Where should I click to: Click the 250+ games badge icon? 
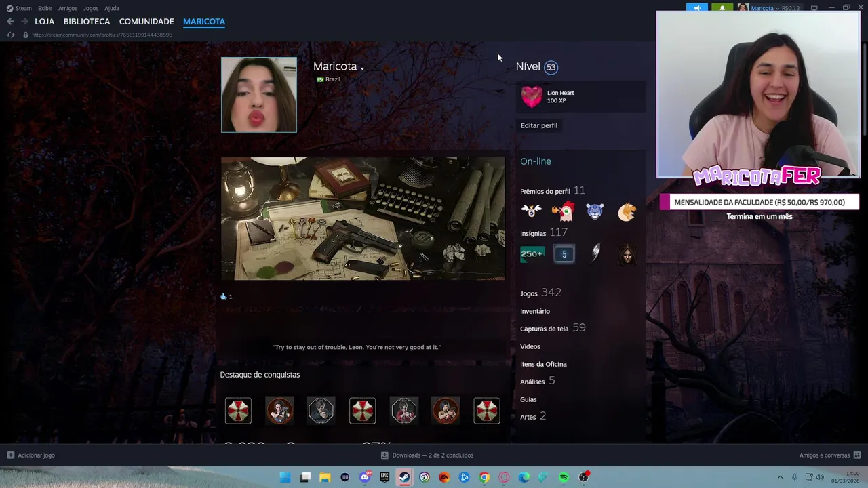point(532,254)
